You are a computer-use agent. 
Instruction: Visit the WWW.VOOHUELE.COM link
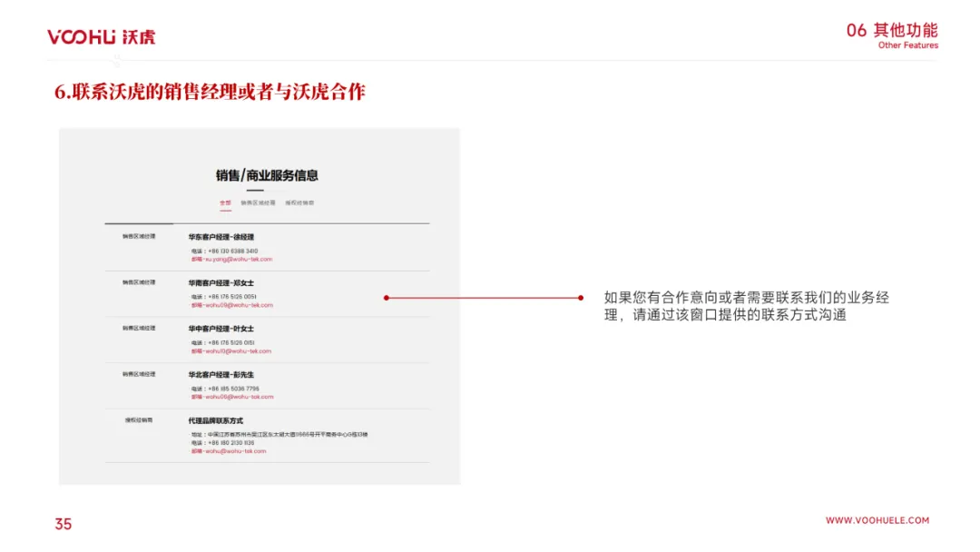tap(877, 520)
